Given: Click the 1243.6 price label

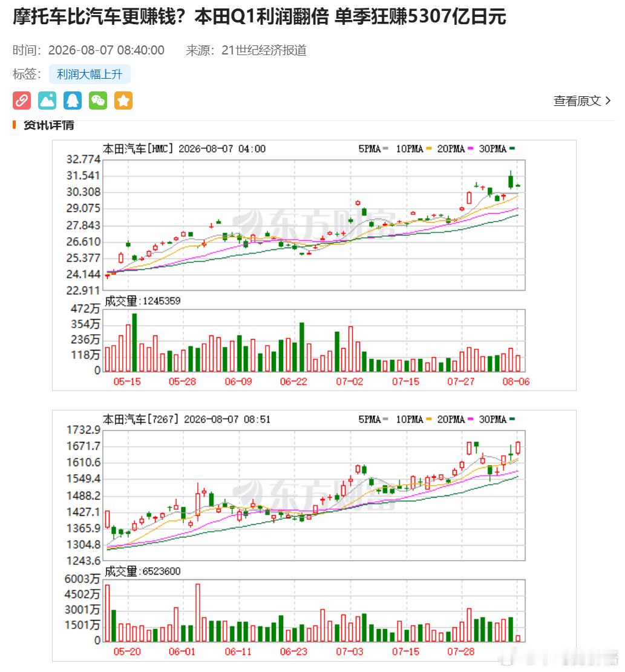Looking at the screenshot, I should coord(83,561).
